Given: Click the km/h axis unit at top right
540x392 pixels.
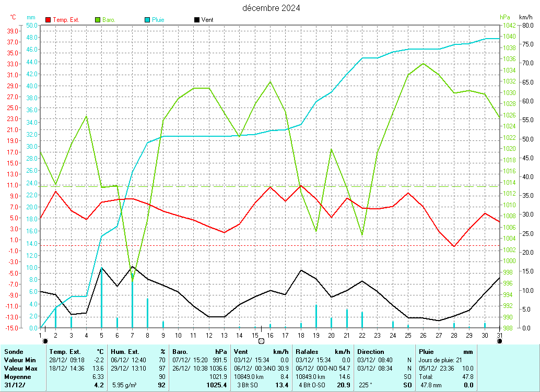Looking at the screenshot, I should pos(526,17).
